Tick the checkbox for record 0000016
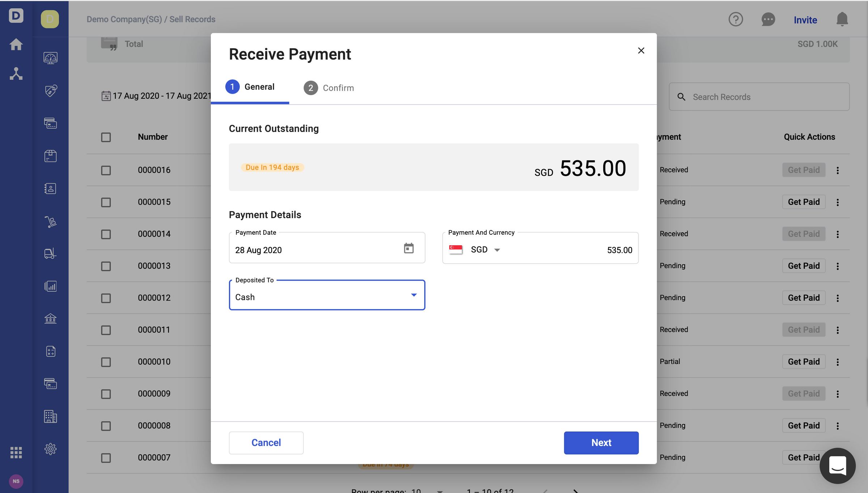868x493 pixels. click(106, 170)
